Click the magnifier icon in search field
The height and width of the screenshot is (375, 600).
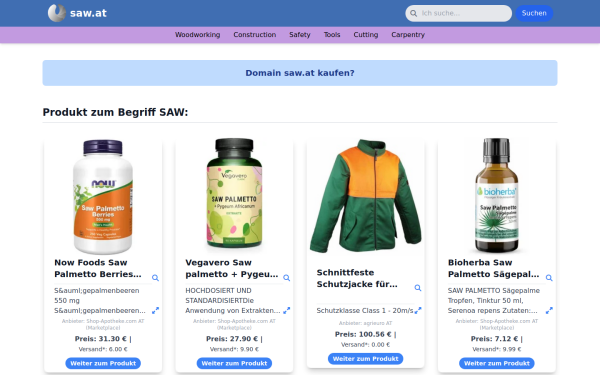(413, 13)
